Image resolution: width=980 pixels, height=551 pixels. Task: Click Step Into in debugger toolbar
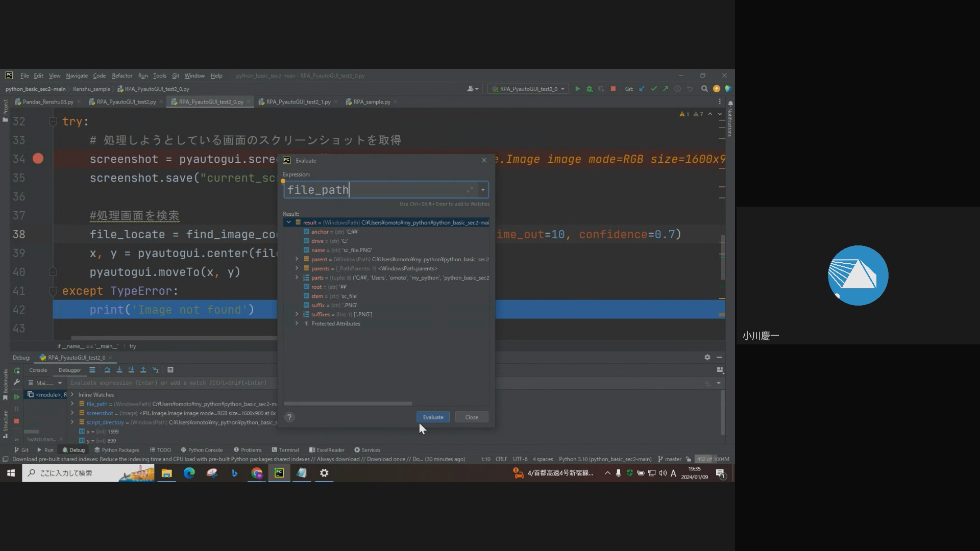119,370
